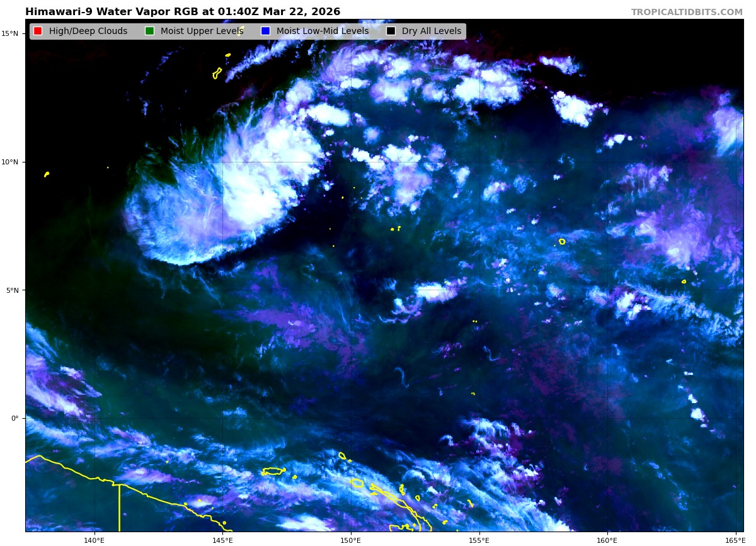The height and width of the screenshot is (546, 756).
Task: Click the 140°E longitude axis label
Action: click(94, 540)
